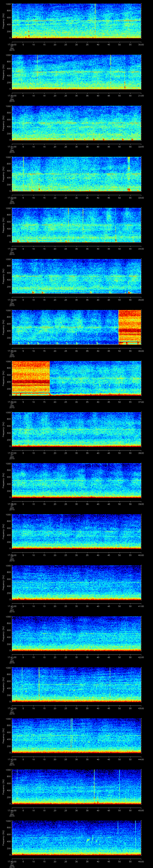This screenshot has height=868, width=153.
Task: Open the spectrogram panel starting at 17:40:00
Action: 76,582
